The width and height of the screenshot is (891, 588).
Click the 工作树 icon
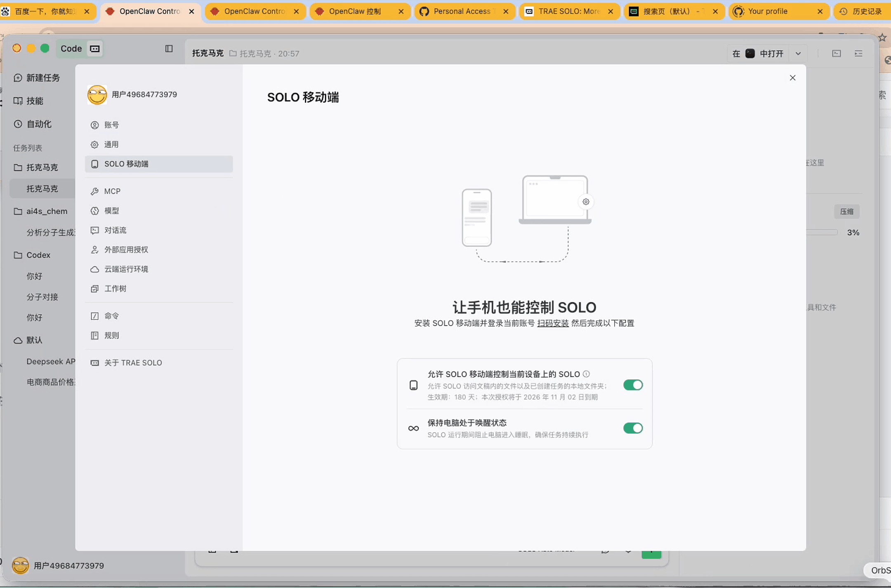click(94, 289)
